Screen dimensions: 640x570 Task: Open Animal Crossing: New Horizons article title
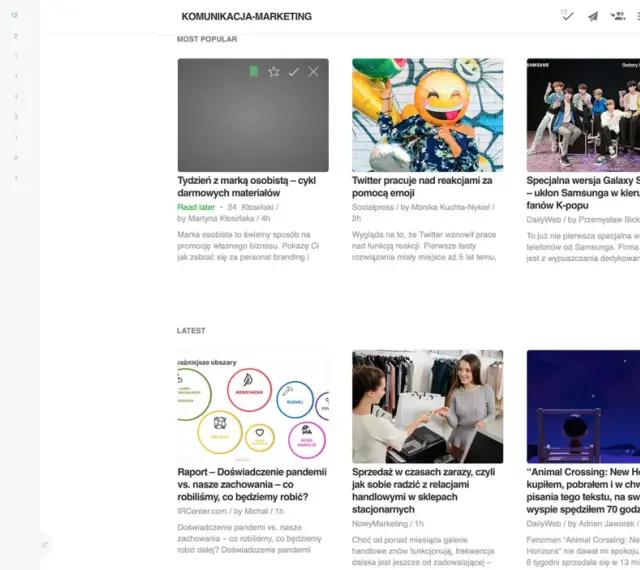click(583, 490)
